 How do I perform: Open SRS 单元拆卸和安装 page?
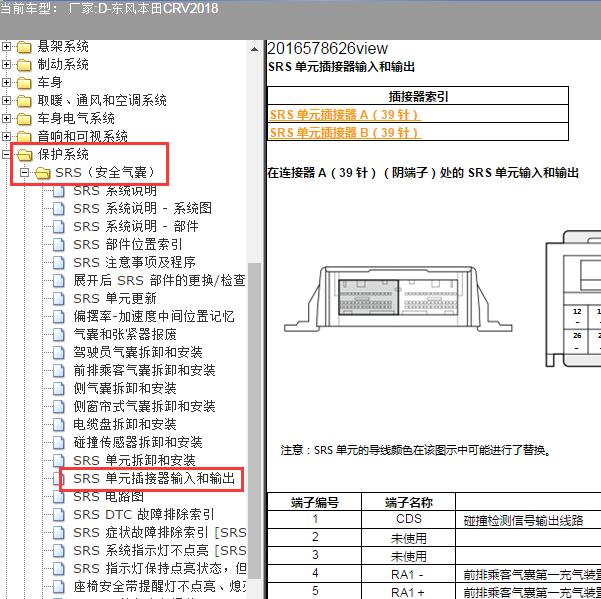[135, 461]
